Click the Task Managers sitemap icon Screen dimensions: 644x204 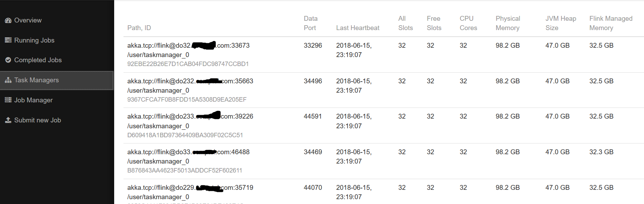click(8, 80)
